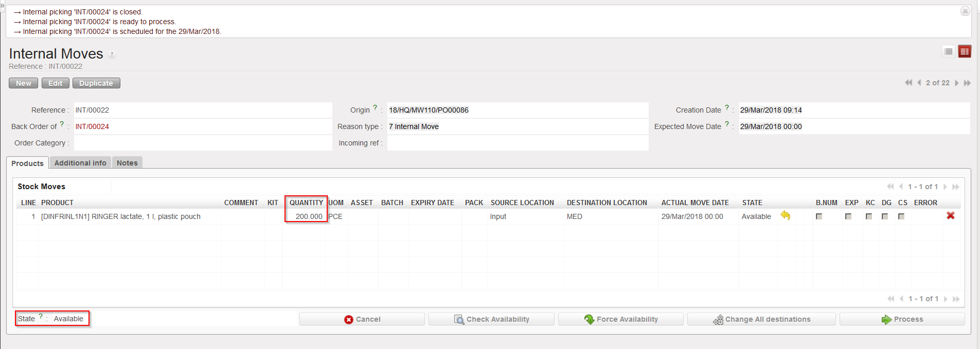Open the Additional info tab
This screenshot has width=980, height=349.
[80, 163]
